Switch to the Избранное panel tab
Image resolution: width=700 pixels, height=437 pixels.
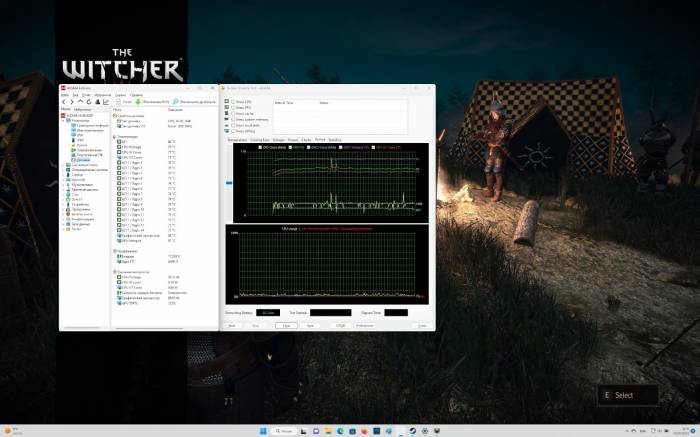[83, 109]
